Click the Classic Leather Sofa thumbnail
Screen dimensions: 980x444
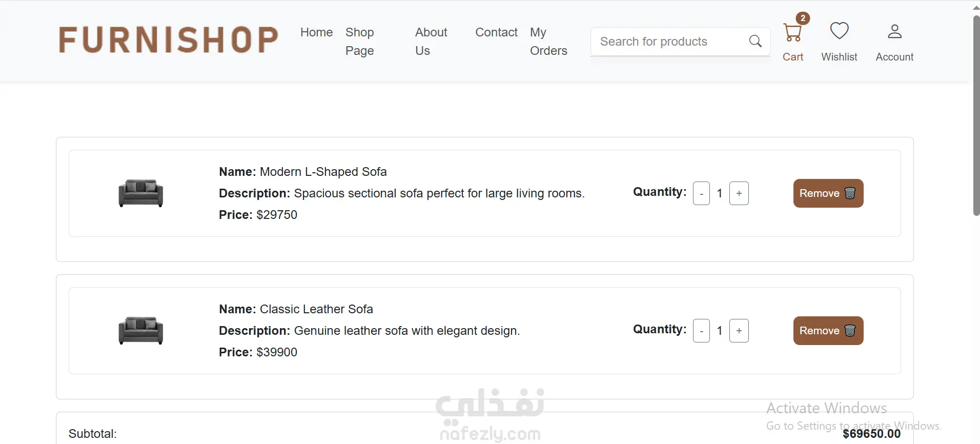pyautogui.click(x=141, y=331)
